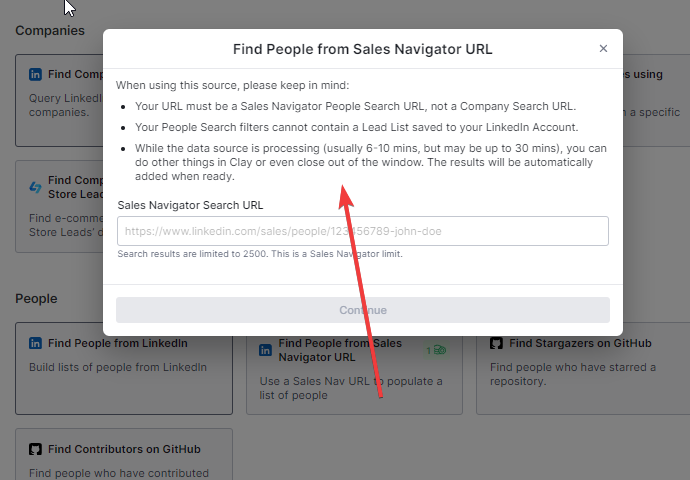This screenshot has width=690, height=480.
Task: Close the Sales Navigator URL dialog
Action: [x=603, y=48]
